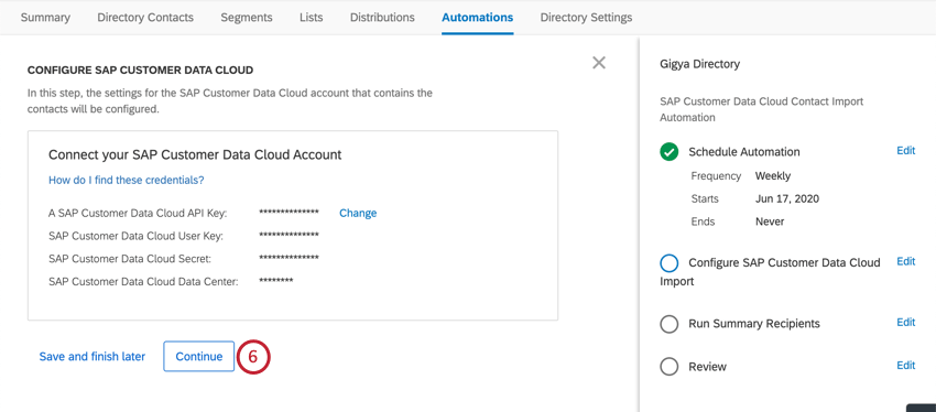Click the 'Gigya Directory' title

tap(700, 63)
